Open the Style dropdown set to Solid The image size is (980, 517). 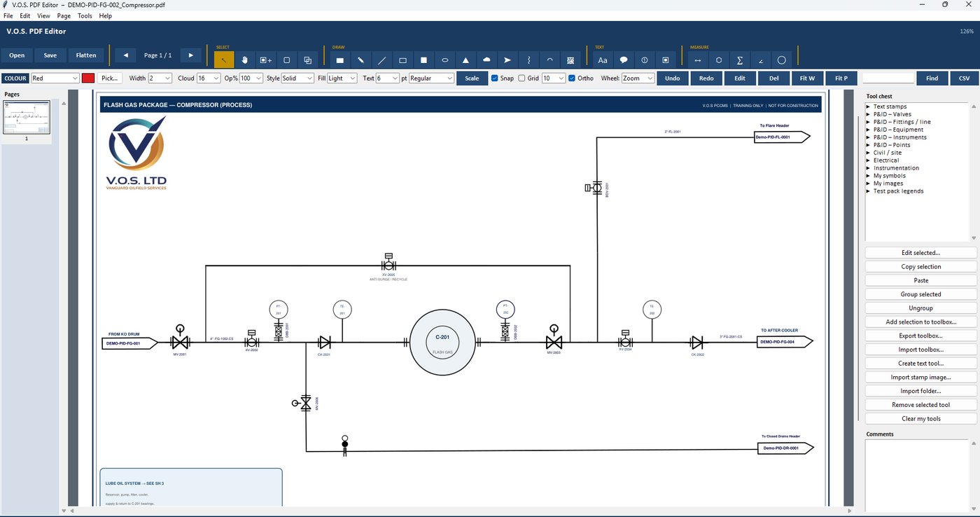[297, 78]
